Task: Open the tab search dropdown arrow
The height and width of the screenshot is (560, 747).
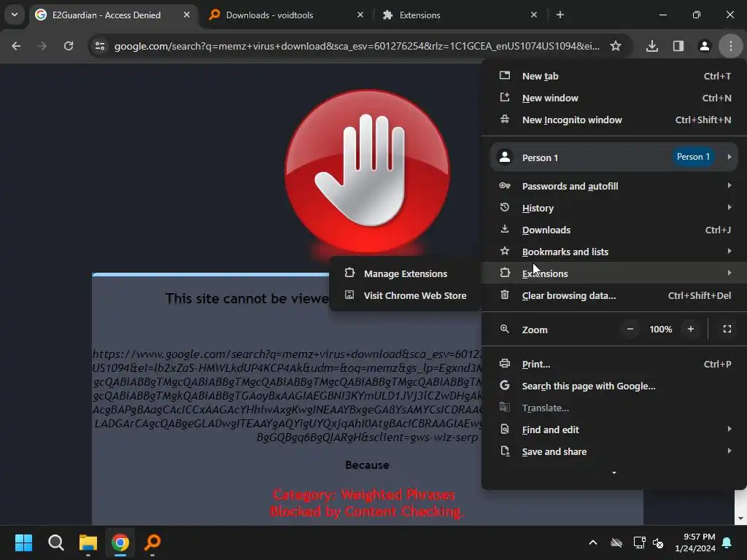Action: pyautogui.click(x=15, y=15)
